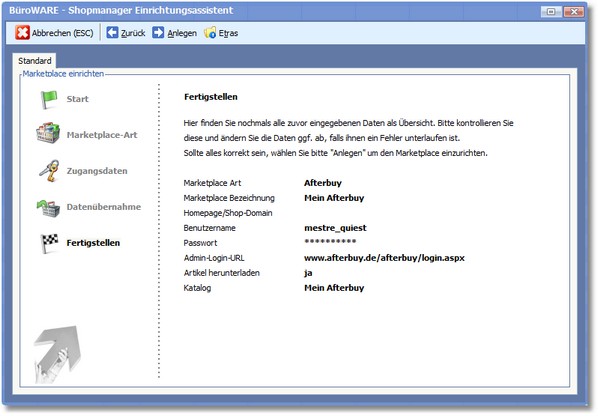
Task: Click the red Abbrechen cancel icon
Action: tap(23, 33)
